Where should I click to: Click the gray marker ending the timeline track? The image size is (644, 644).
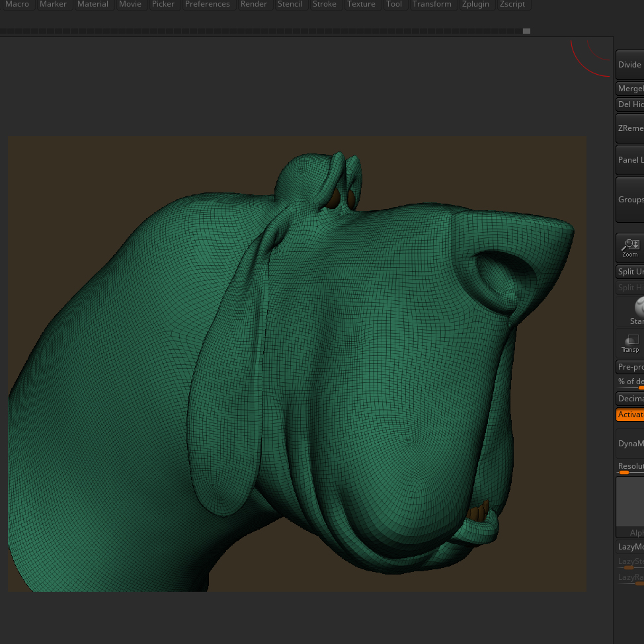point(526,31)
